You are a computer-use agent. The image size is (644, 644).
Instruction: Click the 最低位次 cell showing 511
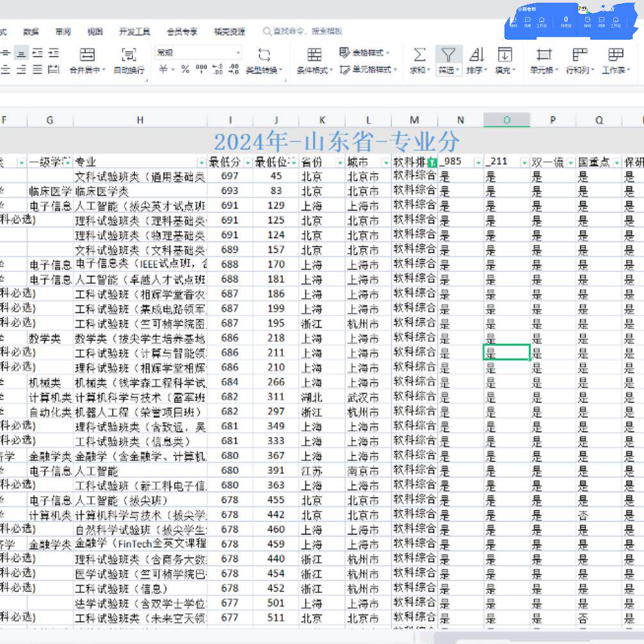(x=276, y=618)
